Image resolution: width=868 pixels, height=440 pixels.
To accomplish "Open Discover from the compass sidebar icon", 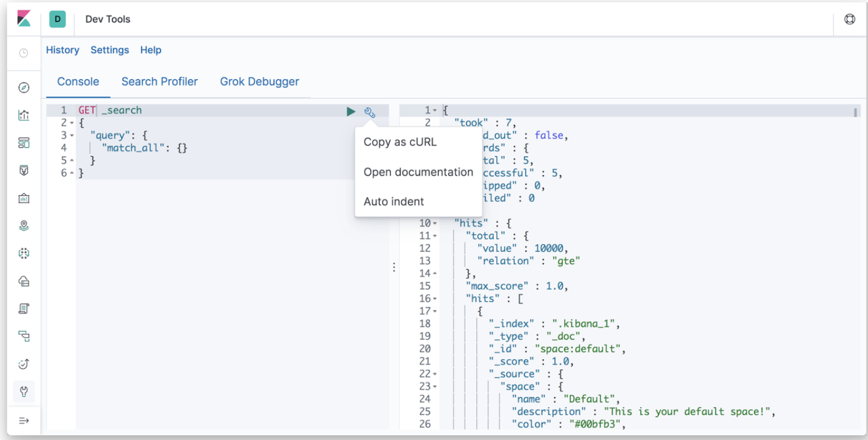I will [24, 88].
